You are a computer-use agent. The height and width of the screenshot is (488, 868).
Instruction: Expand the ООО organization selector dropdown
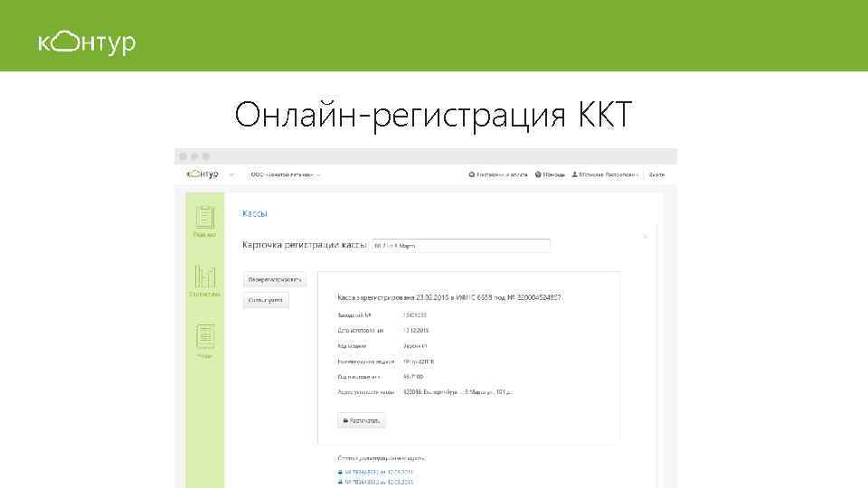[285, 174]
